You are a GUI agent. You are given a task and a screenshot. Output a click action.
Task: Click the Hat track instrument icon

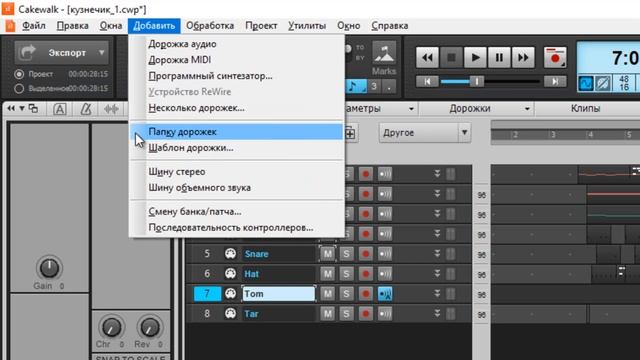(230, 273)
